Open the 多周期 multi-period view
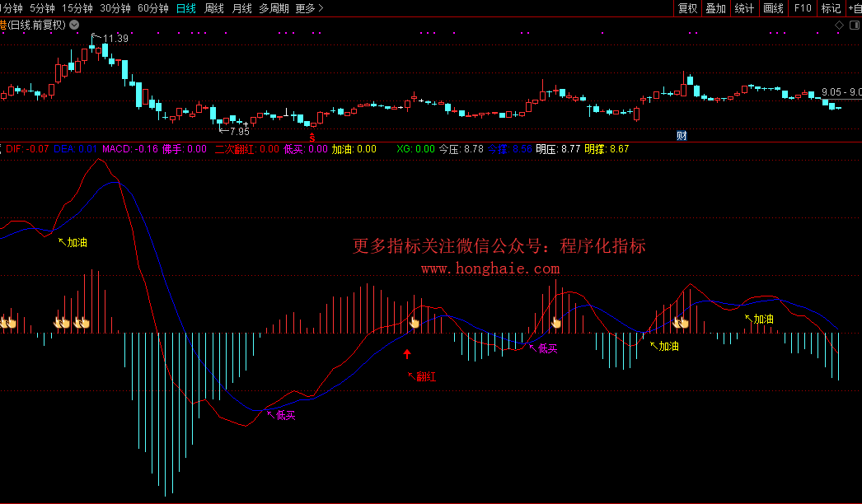This screenshot has width=862, height=504. click(274, 8)
